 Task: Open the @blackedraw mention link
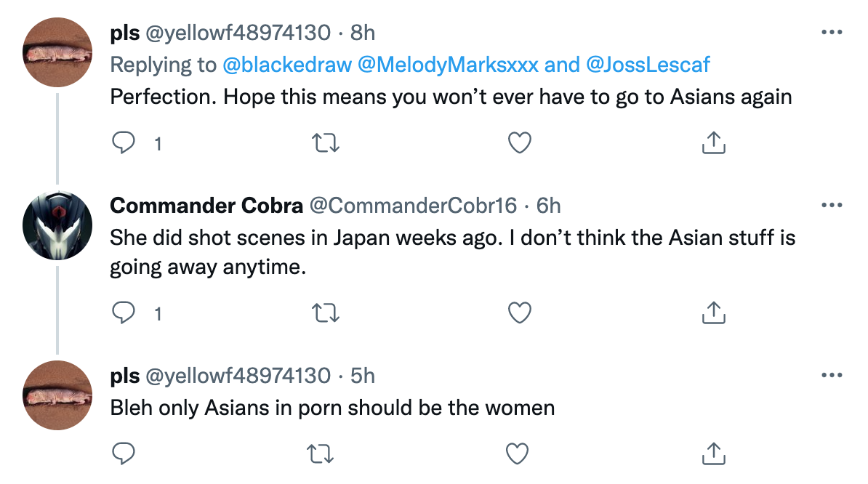286,65
